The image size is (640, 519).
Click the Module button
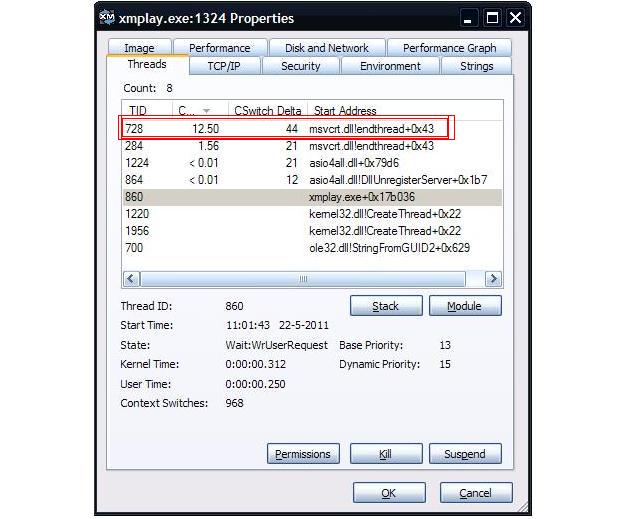[464, 306]
